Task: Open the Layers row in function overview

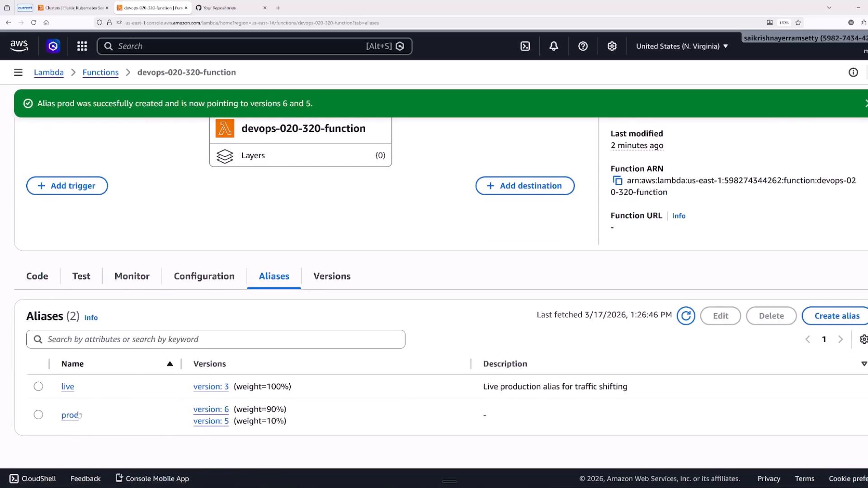Action: (301, 155)
